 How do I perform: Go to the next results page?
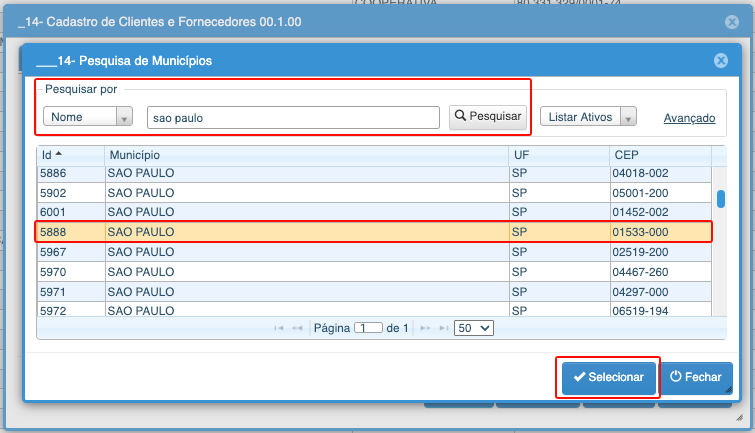click(x=425, y=328)
